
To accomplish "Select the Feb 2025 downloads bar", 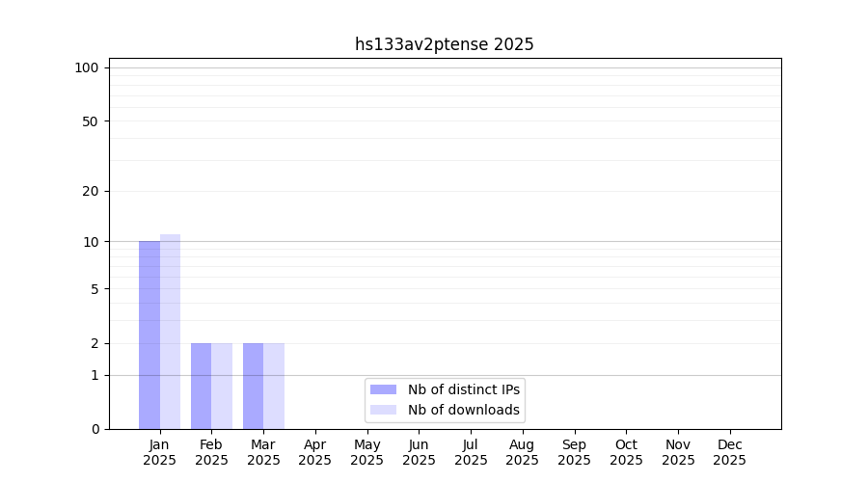I will coord(222,386).
